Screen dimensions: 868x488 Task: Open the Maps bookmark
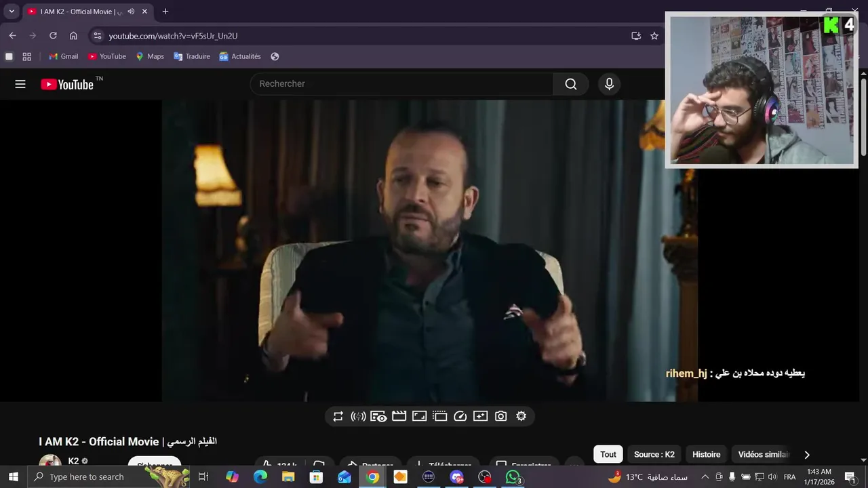150,56
